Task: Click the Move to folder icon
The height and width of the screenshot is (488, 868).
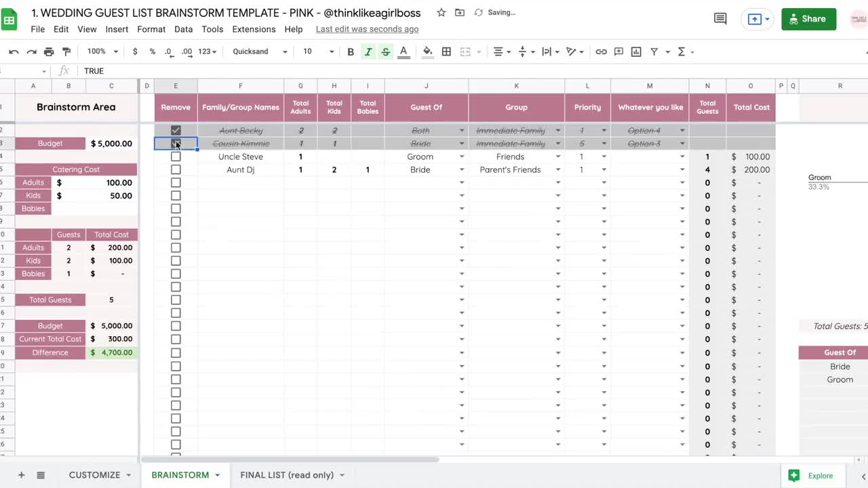Action: [460, 13]
